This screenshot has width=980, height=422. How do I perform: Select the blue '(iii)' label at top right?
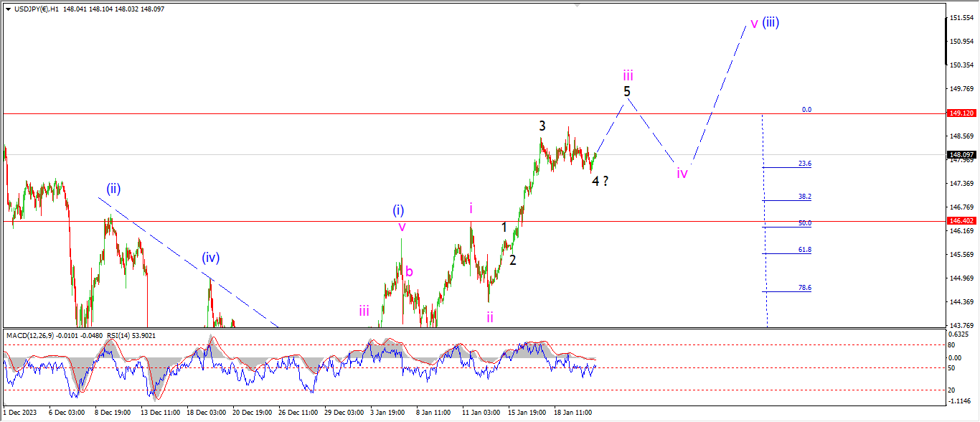coord(771,22)
